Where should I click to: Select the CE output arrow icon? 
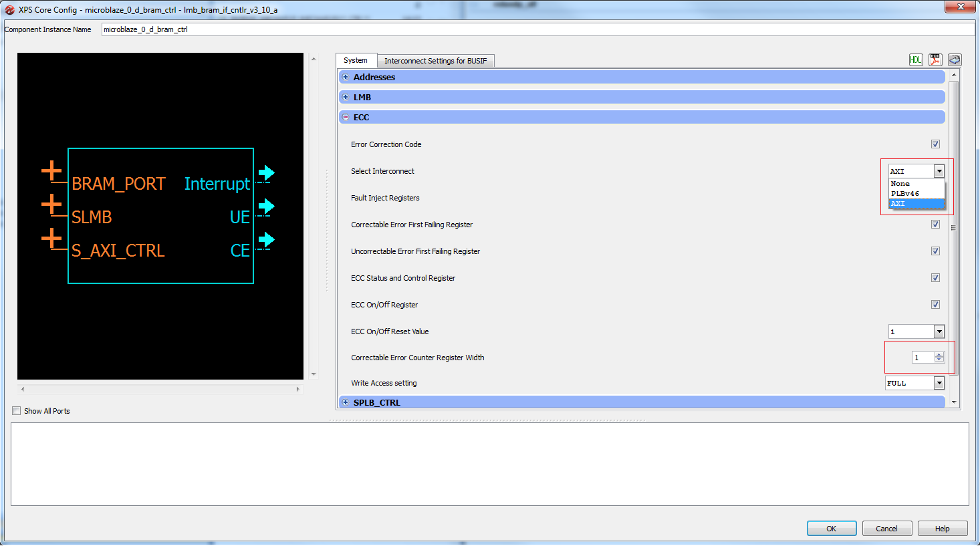point(265,240)
